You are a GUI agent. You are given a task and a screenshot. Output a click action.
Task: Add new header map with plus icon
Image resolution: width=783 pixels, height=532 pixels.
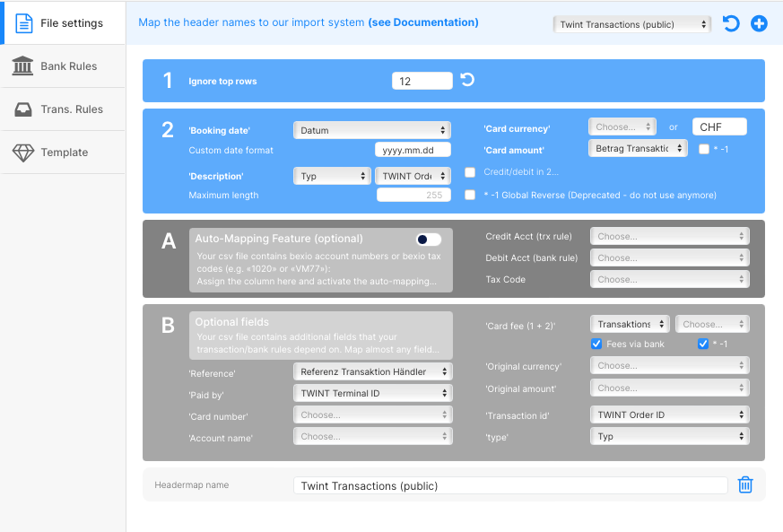pyautogui.click(x=759, y=23)
